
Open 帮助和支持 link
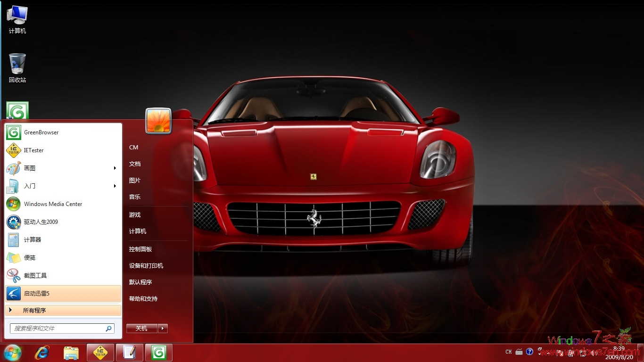(x=143, y=299)
